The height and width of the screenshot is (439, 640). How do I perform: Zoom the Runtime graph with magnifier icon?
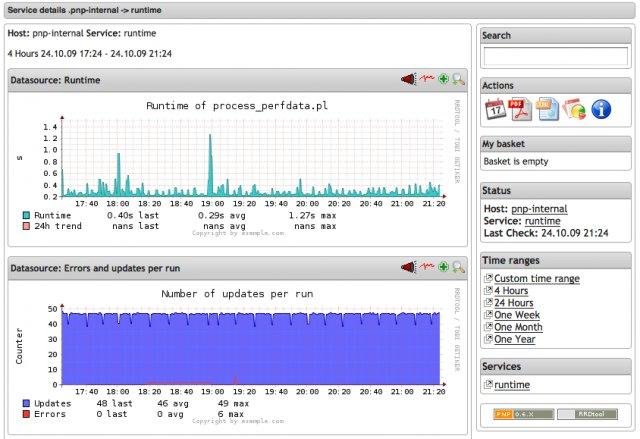click(459, 79)
